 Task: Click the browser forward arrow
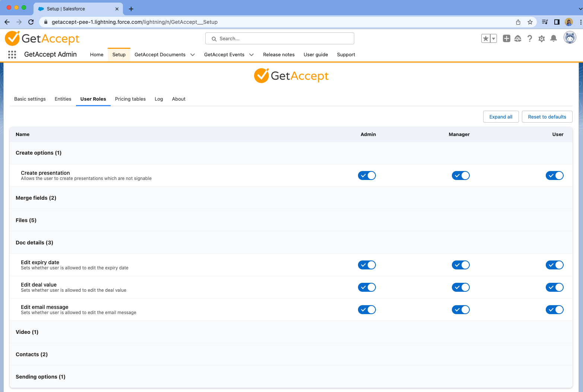tap(19, 22)
